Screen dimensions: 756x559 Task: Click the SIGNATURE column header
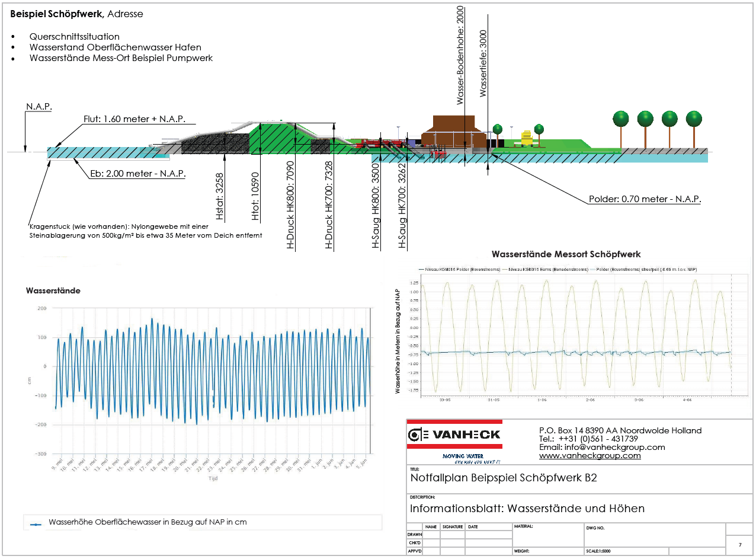[x=452, y=526]
